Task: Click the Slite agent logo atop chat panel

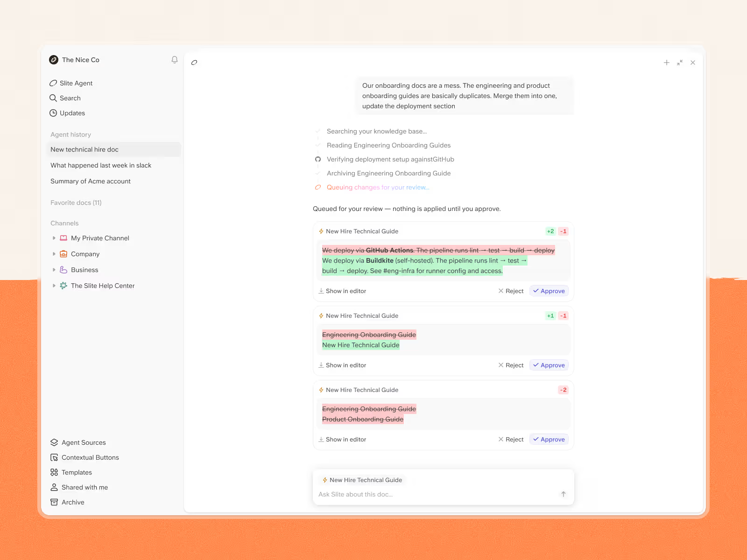Action: 194,63
